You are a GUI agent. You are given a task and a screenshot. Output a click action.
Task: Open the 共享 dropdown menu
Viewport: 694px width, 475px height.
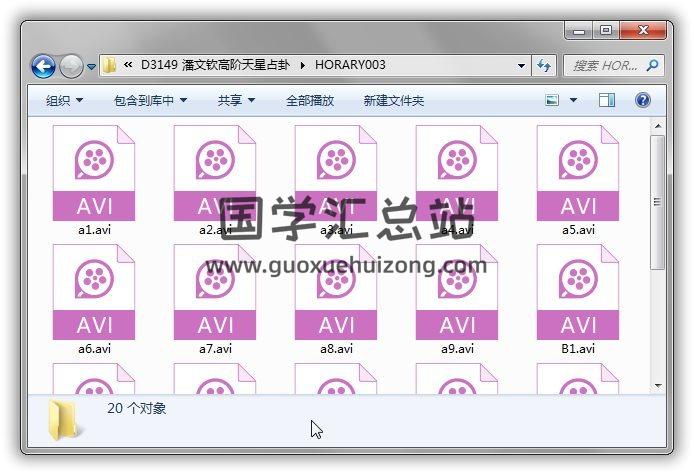tap(236, 100)
